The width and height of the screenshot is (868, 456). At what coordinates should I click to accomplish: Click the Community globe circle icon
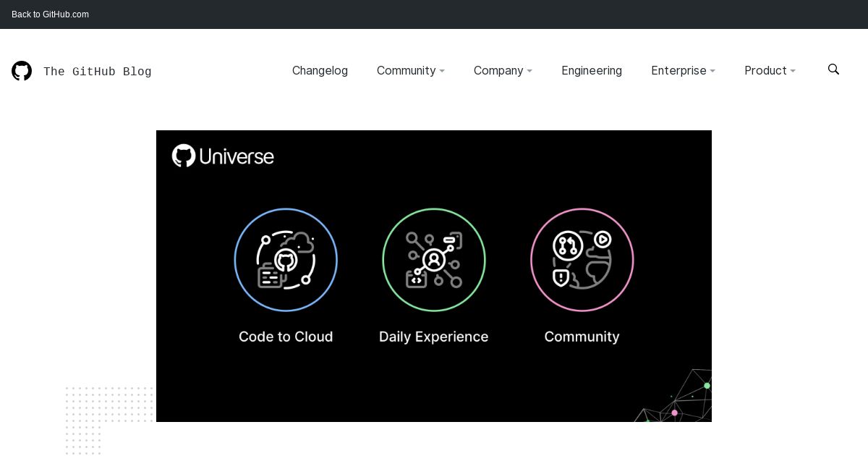(582, 260)
